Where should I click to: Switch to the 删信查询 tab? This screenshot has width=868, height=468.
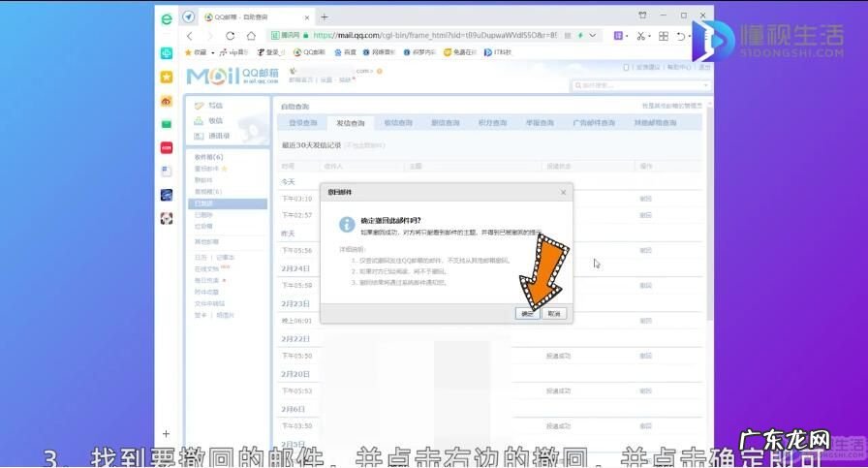446,123
